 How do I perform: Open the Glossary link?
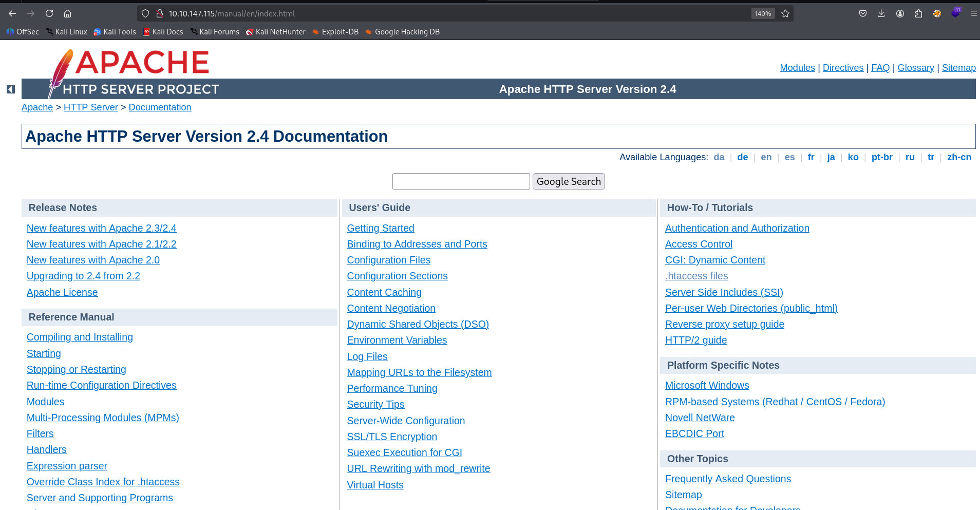point(915,67)
